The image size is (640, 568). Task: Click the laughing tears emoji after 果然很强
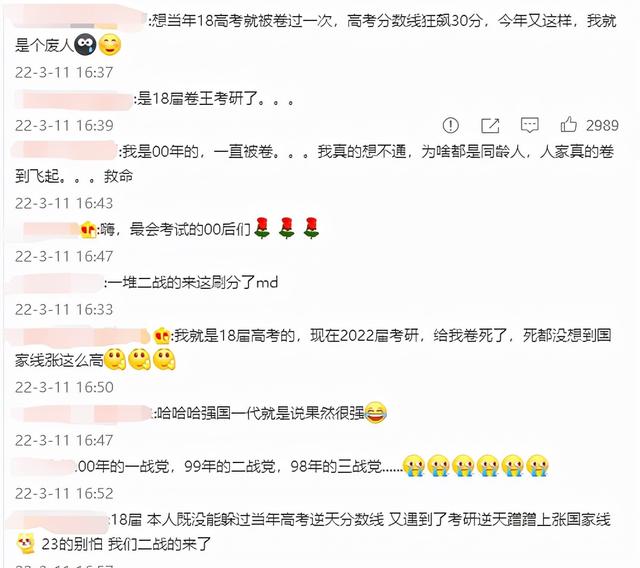[375, 413]
